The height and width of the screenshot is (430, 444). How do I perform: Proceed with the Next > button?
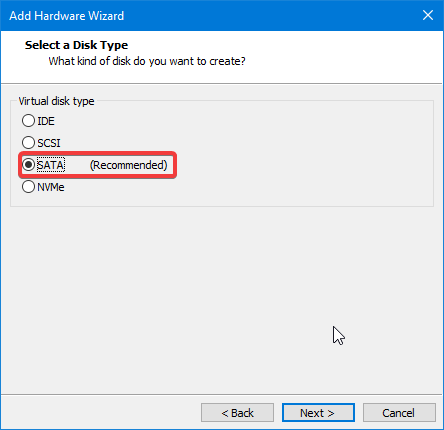[x=318, y=413]
